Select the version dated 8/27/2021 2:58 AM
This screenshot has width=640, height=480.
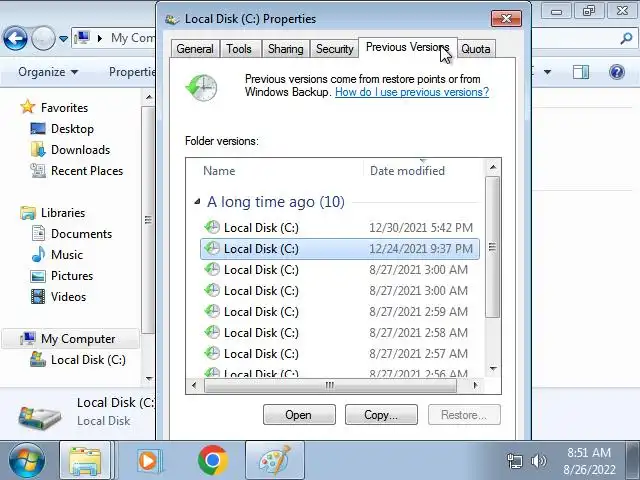[340, 333]
